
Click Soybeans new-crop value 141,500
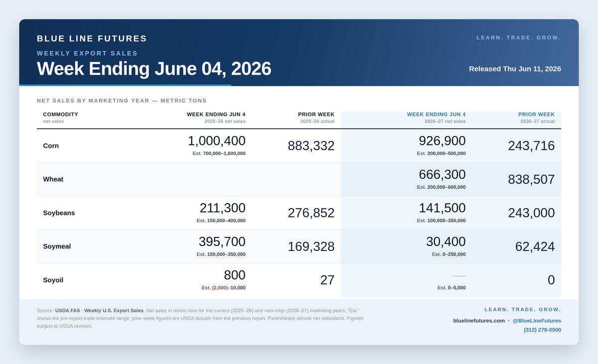tap(442, 208)
